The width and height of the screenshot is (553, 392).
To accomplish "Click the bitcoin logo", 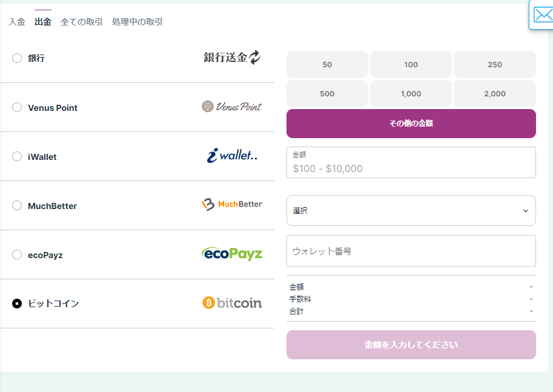I will pos(232,303).
